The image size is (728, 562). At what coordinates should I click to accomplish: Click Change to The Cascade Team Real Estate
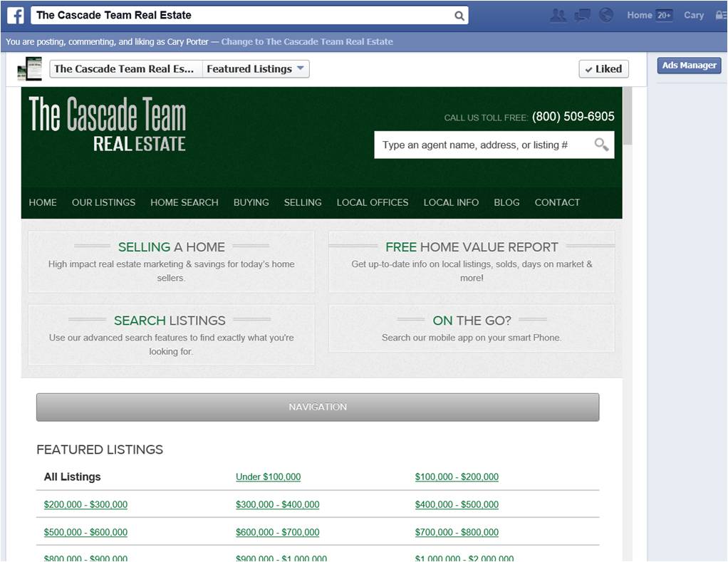[x=307, y=42]
